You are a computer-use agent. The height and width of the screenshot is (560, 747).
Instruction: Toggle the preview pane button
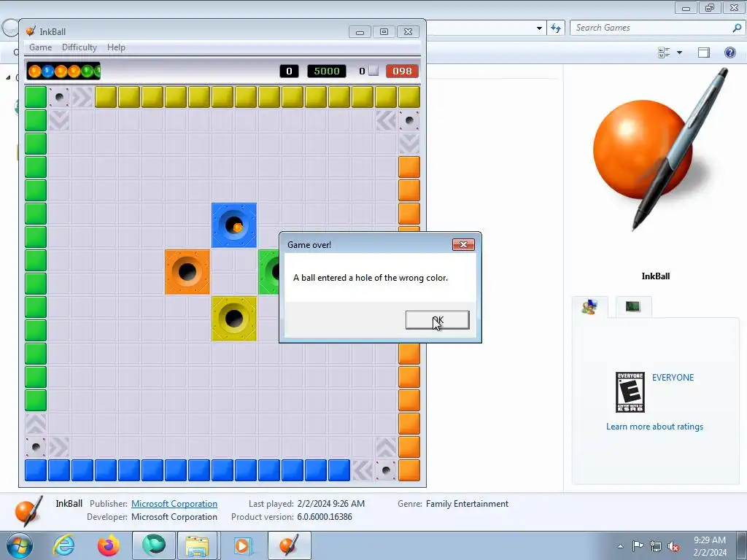pos(704,52)
